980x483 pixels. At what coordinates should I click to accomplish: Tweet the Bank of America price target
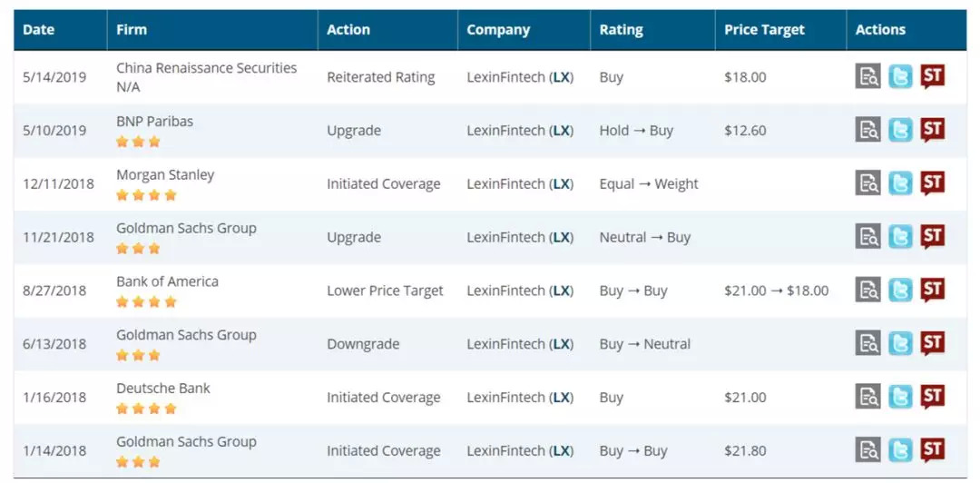point(900,291)
